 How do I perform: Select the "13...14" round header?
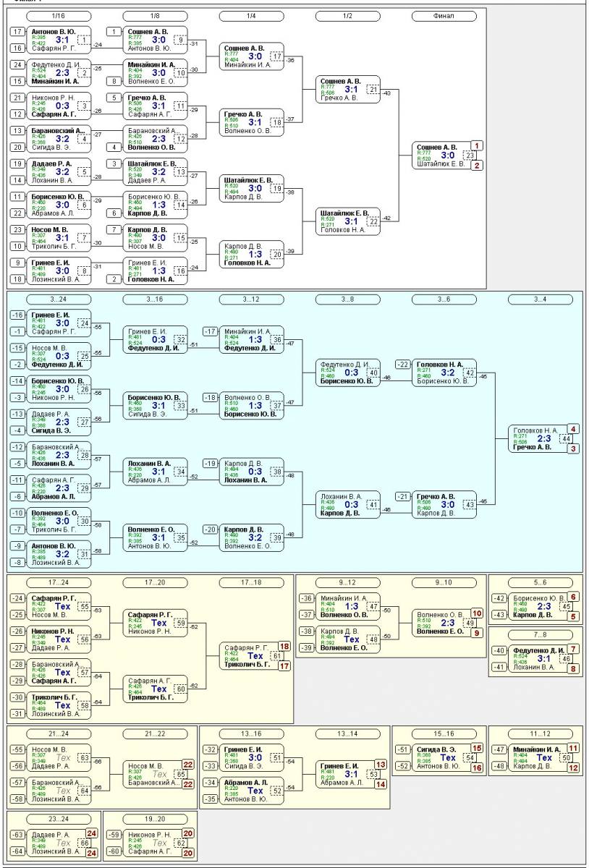348,733
